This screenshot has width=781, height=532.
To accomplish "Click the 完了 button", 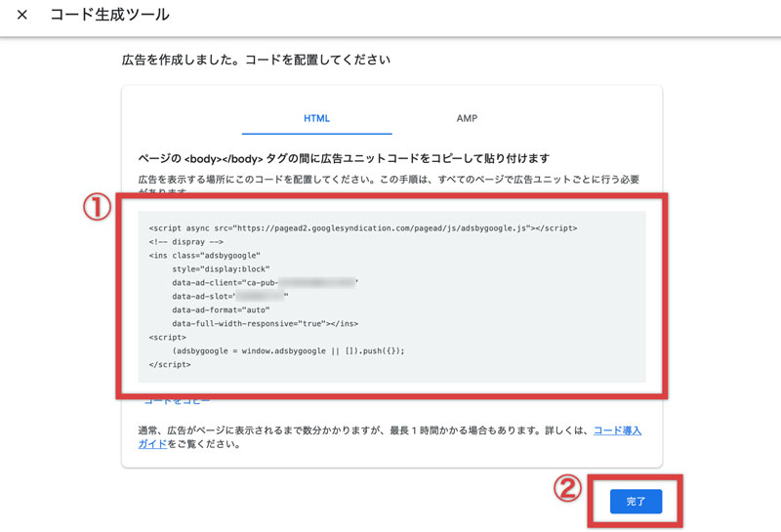I will pos(636,501).
